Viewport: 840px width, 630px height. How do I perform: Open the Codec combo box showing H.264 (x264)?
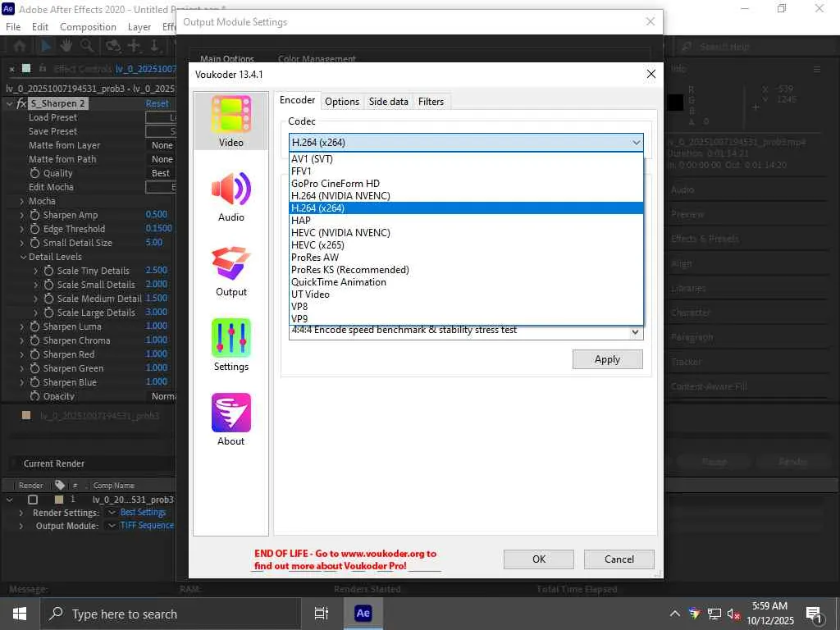(466, 143)
